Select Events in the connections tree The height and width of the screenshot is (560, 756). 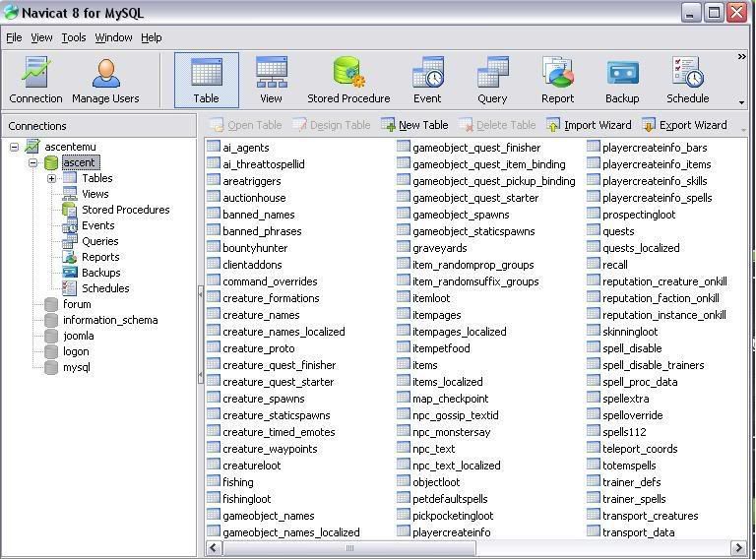point(97,225)
